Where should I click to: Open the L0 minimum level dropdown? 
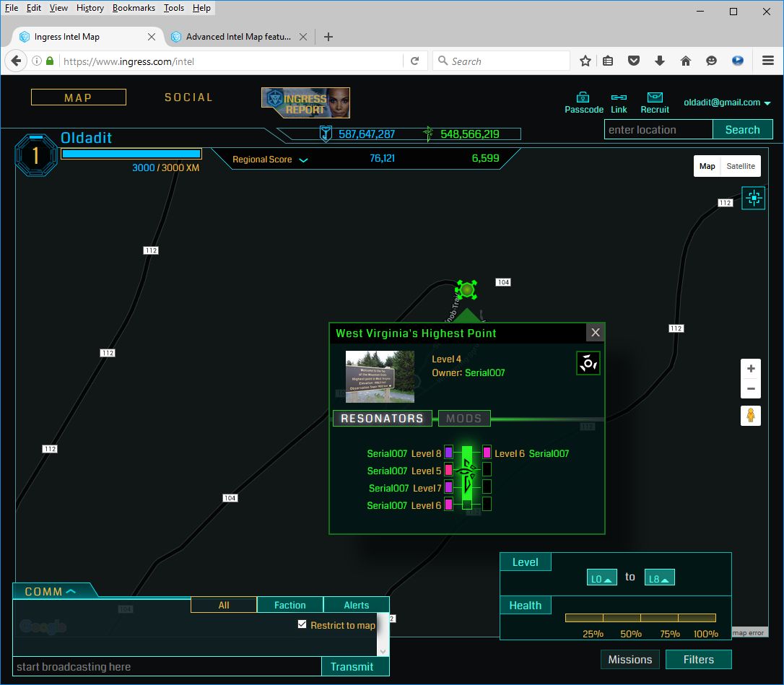pos(601,578)
